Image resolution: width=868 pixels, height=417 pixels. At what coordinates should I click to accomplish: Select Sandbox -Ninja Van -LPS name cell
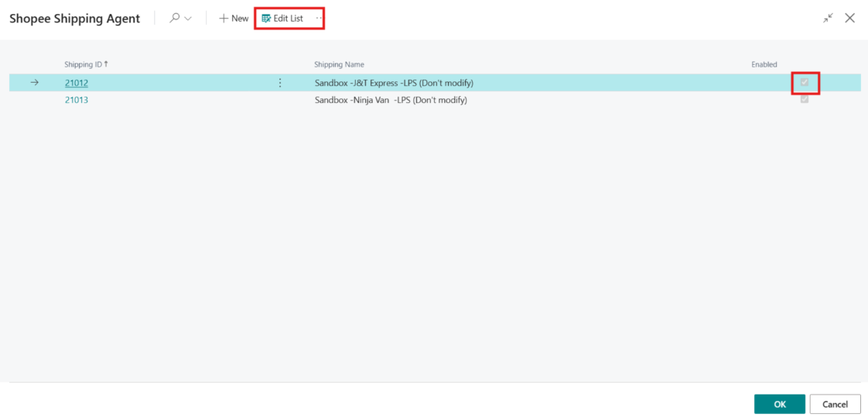coord(391,101)
